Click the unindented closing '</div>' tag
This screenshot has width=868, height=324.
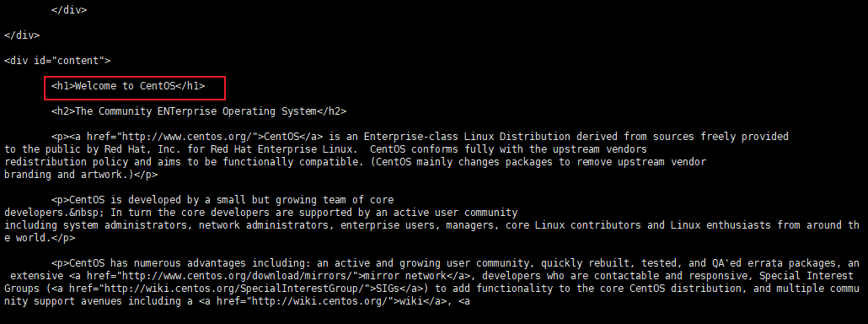pyautogui.click(x=22, y=35)
